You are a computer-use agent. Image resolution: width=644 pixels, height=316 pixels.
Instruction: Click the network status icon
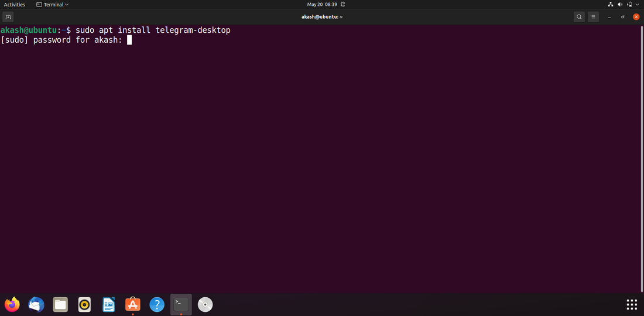[x=610, y=5]
